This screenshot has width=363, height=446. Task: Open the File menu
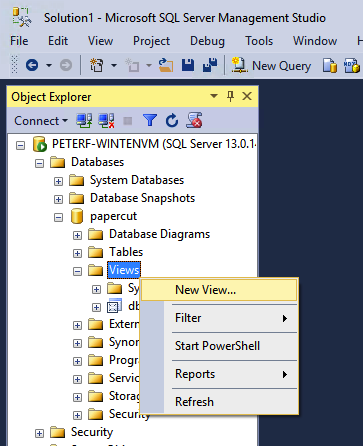point(19,41)
